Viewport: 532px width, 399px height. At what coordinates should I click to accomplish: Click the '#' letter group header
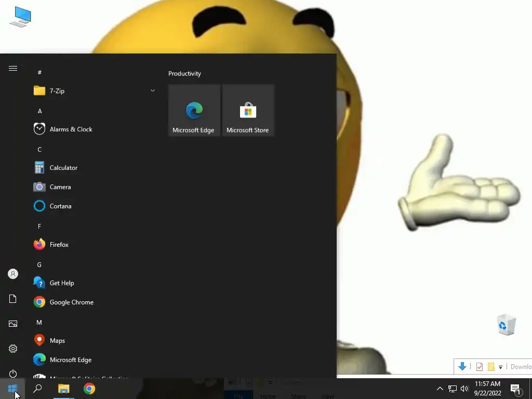click(39, 72)
